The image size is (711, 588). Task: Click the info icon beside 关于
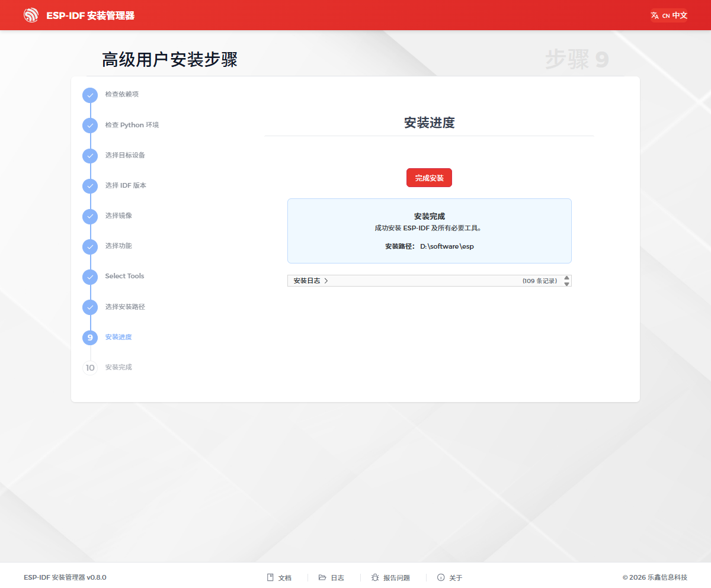(441, 577)
